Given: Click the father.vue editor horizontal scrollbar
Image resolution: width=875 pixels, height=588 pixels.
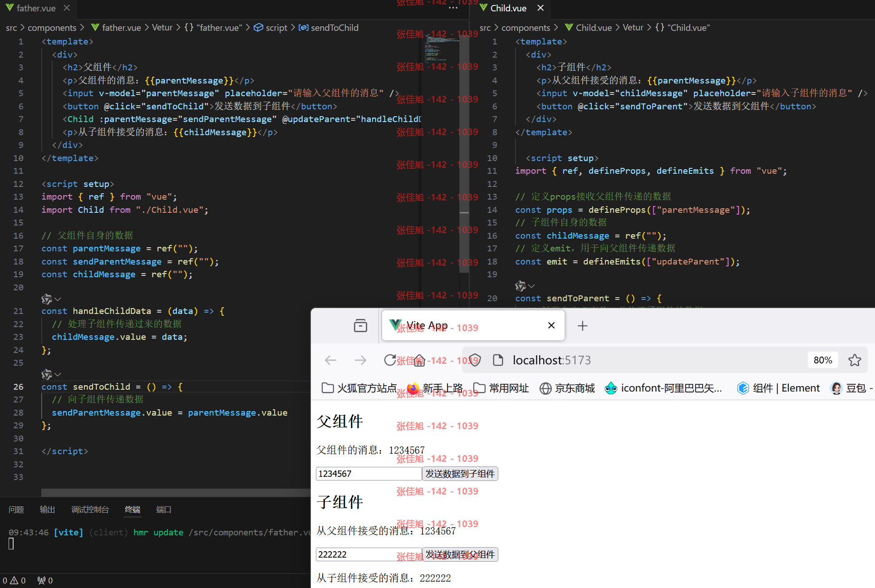Looking at the screenshot, I should tap(176, 493).
